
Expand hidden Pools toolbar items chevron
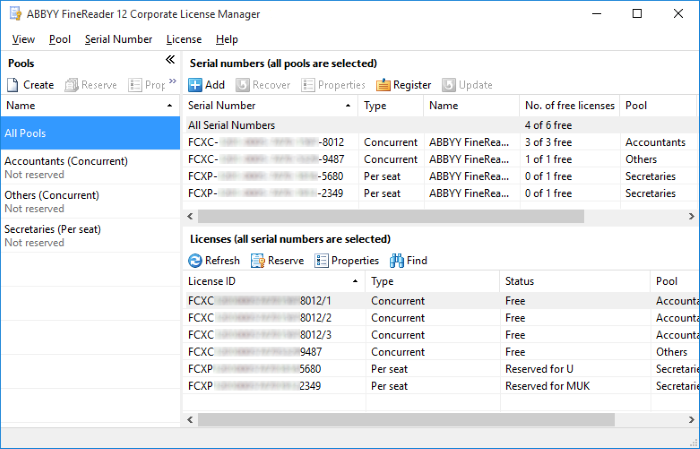(x=173, y=81)
